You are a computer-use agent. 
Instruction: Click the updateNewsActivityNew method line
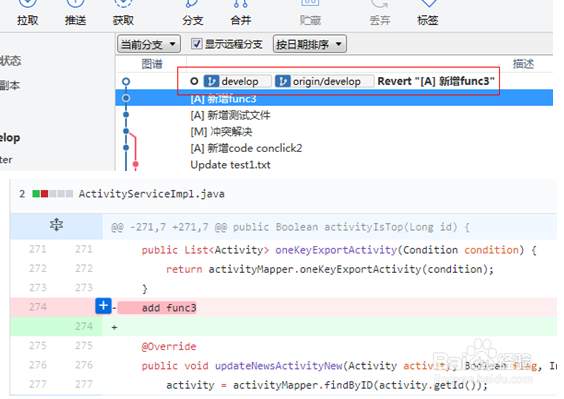349,366
